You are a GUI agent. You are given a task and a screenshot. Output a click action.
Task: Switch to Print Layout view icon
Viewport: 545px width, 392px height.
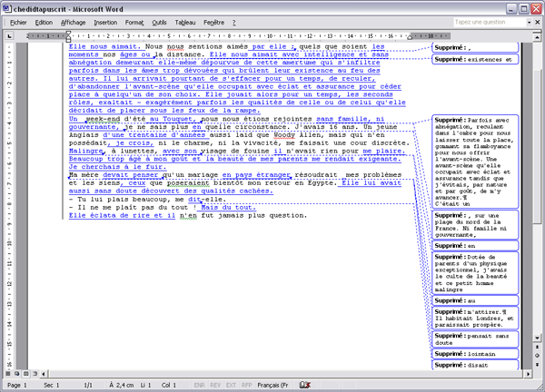pos(25,374)
